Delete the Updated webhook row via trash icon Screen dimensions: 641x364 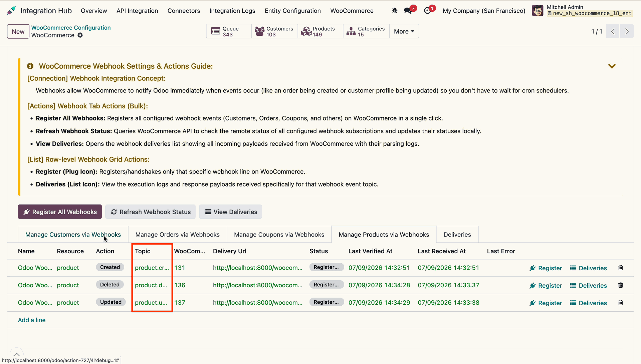coord(621,303)
